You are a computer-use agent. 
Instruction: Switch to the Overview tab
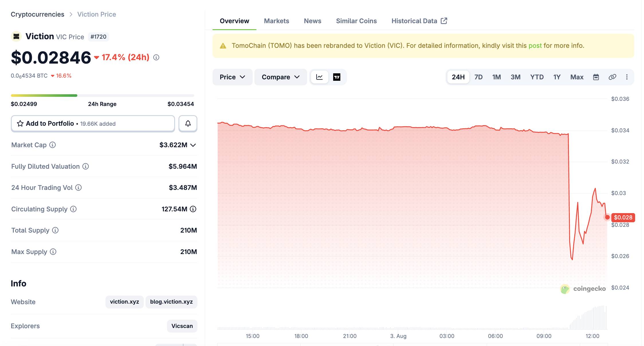[234, 21]
